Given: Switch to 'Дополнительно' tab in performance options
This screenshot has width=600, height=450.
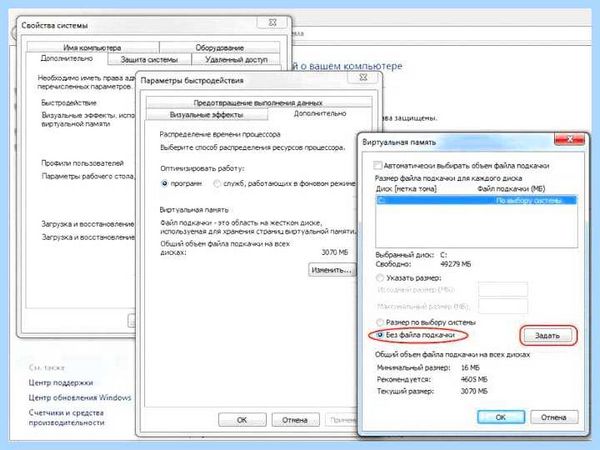Looking at the screenshot, I should coord(320,114).
